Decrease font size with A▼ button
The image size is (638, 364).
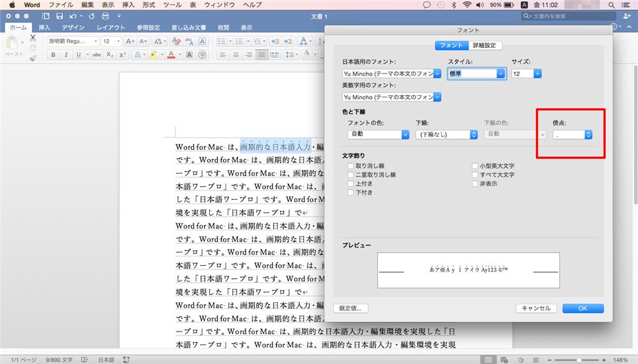143,41
